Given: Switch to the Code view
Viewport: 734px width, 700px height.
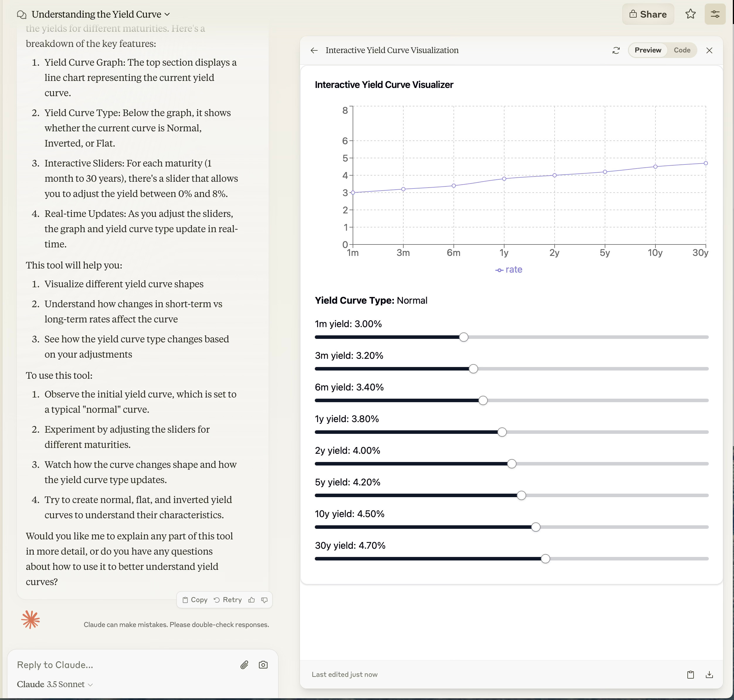Looking at the screenshot, I should [x=682, y=50].
